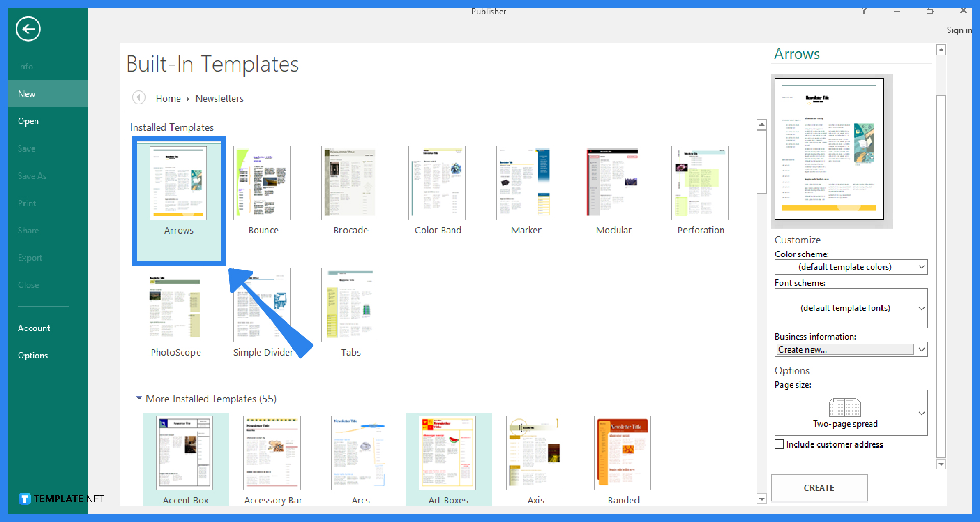980x522 pixels.
Task: Select the Art Boxes template
Action: pyautogui.click(x=448, y=453)
